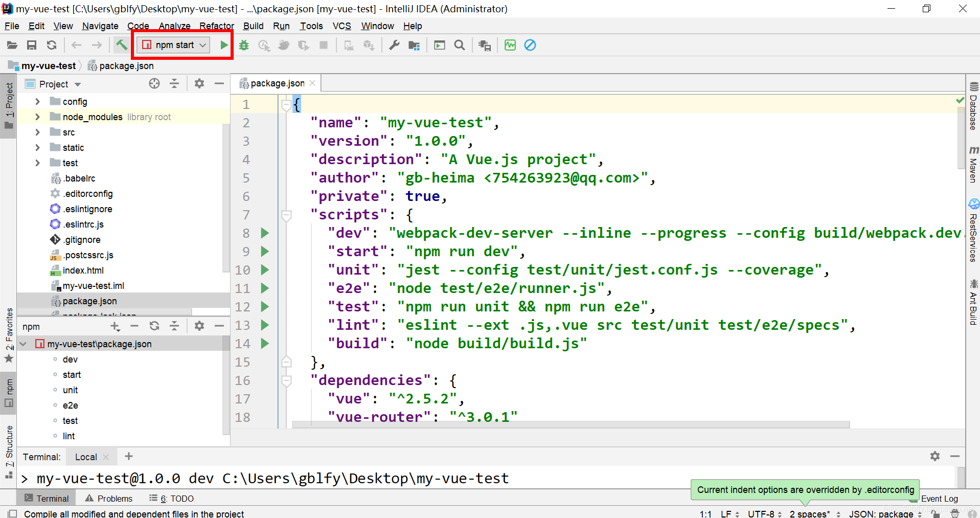Expand the src folder
980x518 pixels.
[x=37, y=132]
